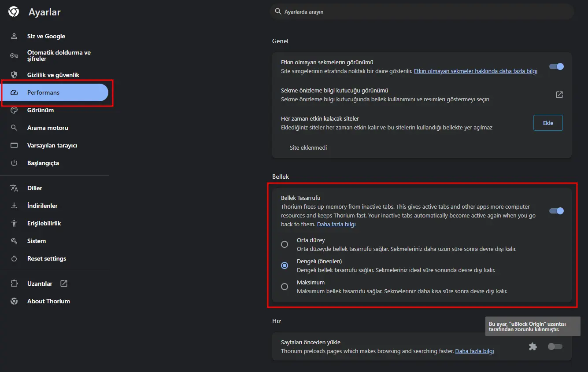Click the Ekle button for always-active sites
Image resolution: width=588 pixels, height=372 pixels.
[x=548, y=123]
